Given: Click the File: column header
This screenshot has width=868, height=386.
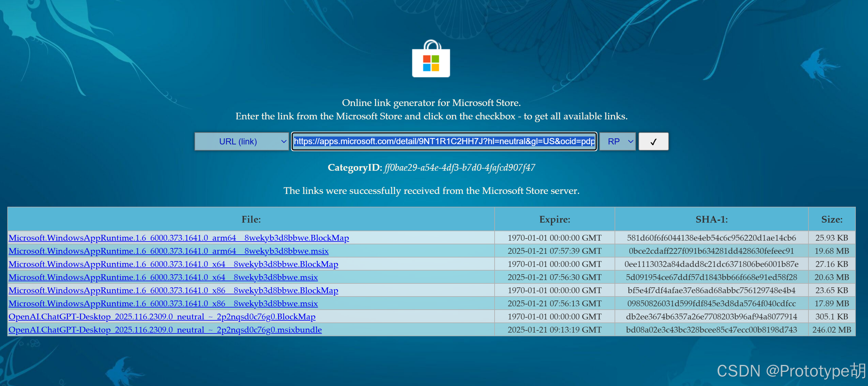Looking at the screenshot, I should point(251,220).
